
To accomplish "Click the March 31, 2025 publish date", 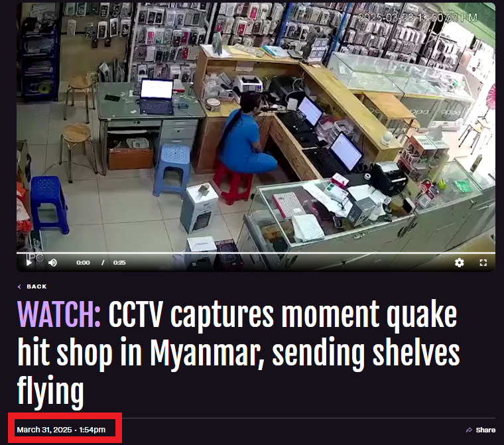I will point(44,430).
